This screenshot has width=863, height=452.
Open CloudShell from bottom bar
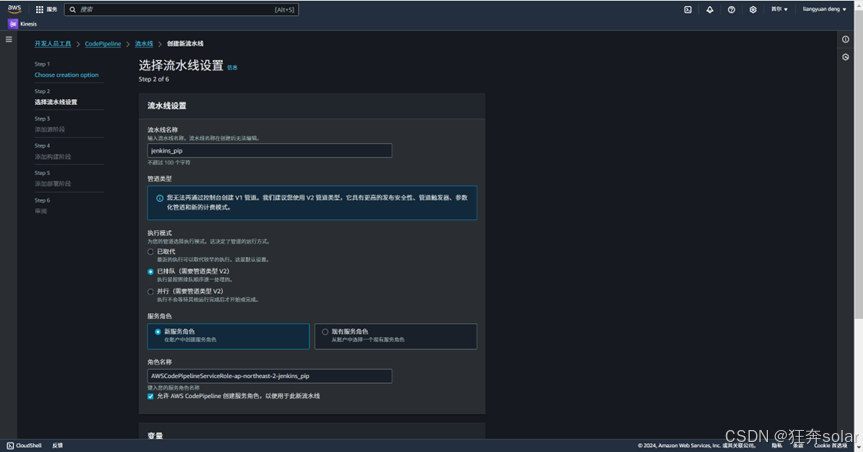pyautogui.click(x=24, y=445)
